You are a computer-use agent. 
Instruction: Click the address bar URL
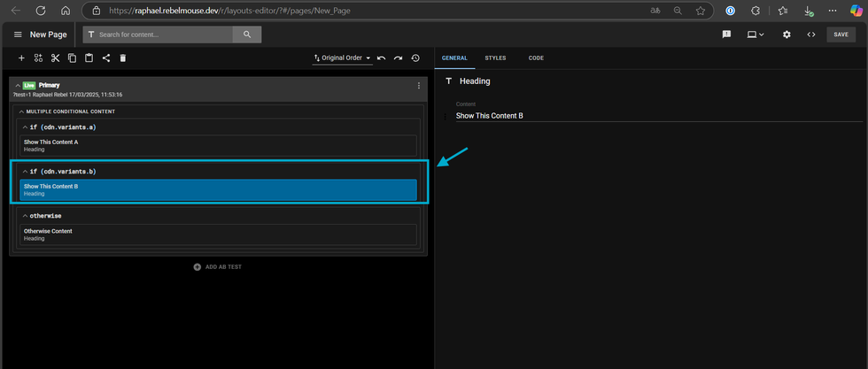point(229,11)
